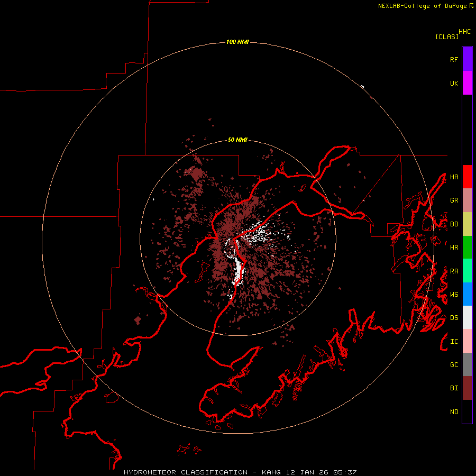Pick the HR green legend swatch
The height and width of the screenshot is (476, 476).
coord(467,247)
